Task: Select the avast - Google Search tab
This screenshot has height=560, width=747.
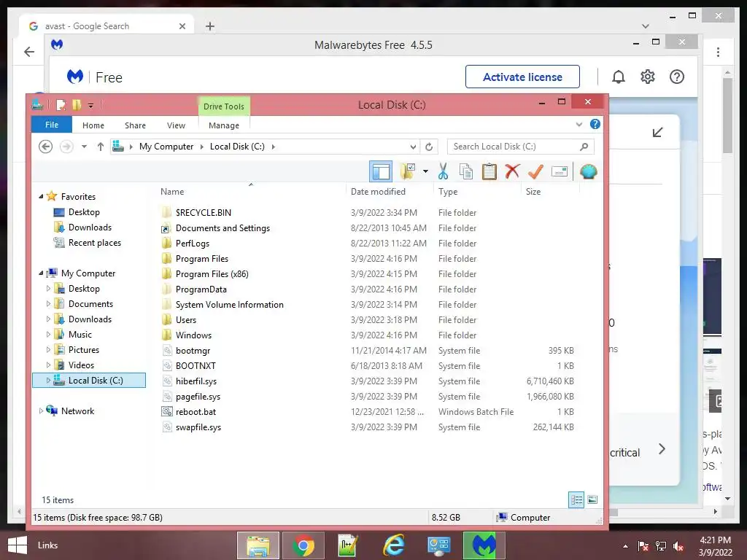Action: pos(107,26)
